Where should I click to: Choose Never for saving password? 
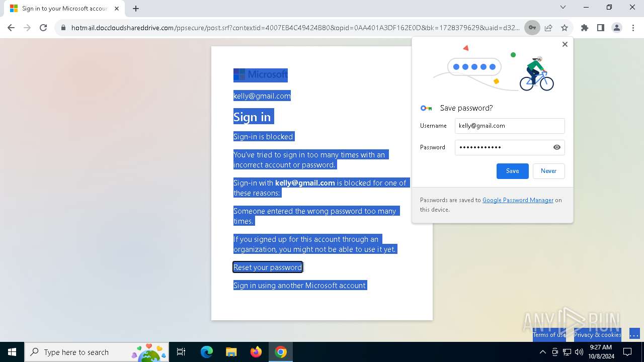pos(548,171)
